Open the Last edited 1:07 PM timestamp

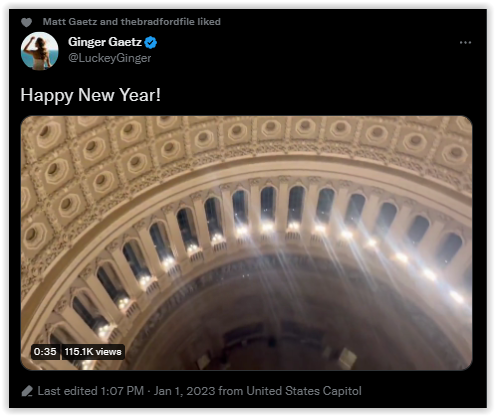click(x=90, y=391)
